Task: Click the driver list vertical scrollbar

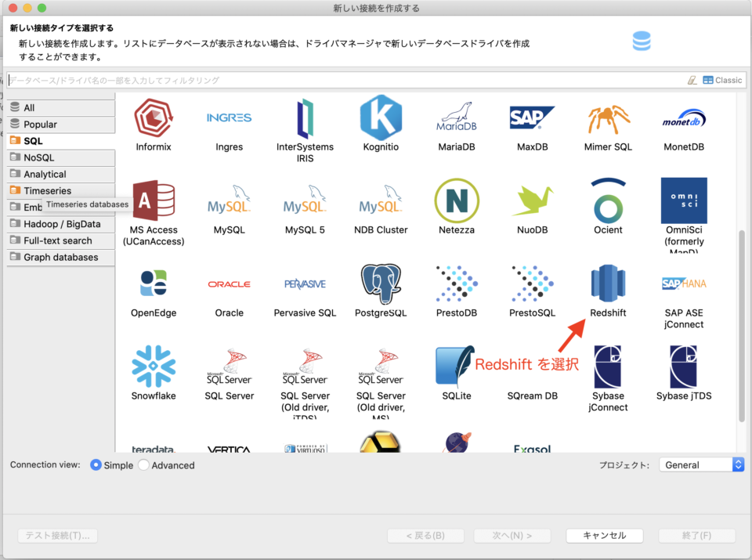Action: click(742, 326)
